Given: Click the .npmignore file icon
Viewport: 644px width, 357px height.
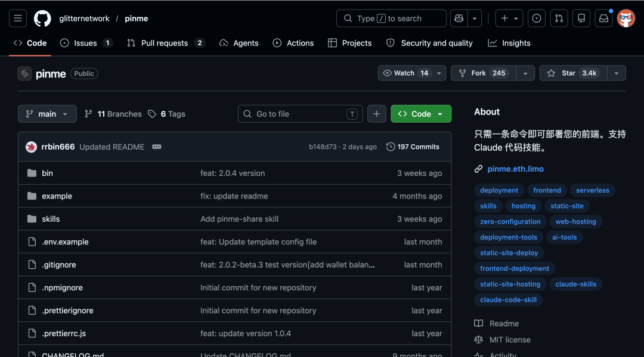Looking at the screenshot, I should point(32,288).
